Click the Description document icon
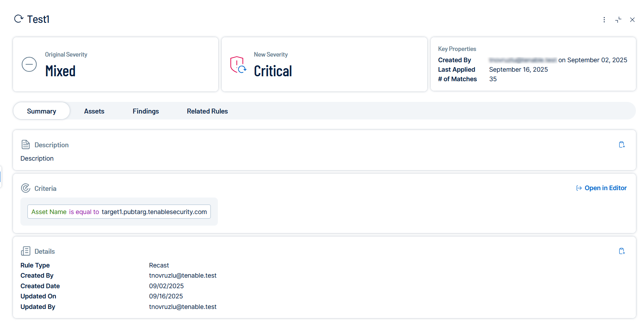The width and height of the screenshot is (644, 336). [x=26, y=144]
